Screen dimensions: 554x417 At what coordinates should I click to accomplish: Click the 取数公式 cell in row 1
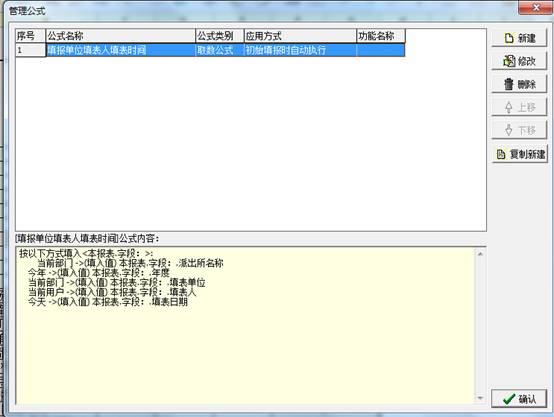click(x=220, y=50)
